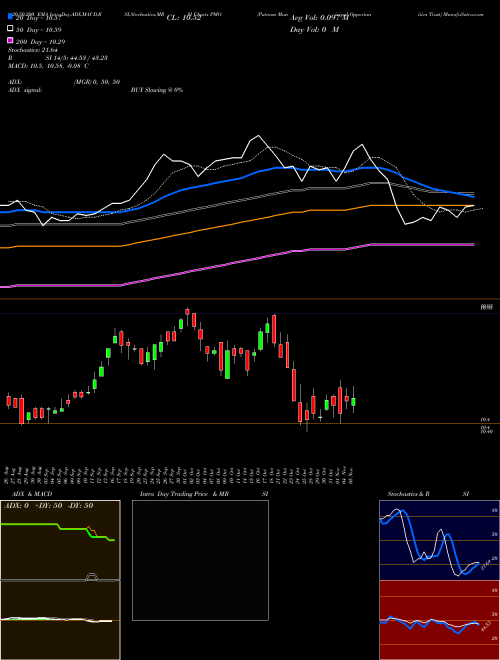The width and height of the screenshot is (500, 660).
Task: Click the last green candlestick on the right
Action: tap(353, 402)
